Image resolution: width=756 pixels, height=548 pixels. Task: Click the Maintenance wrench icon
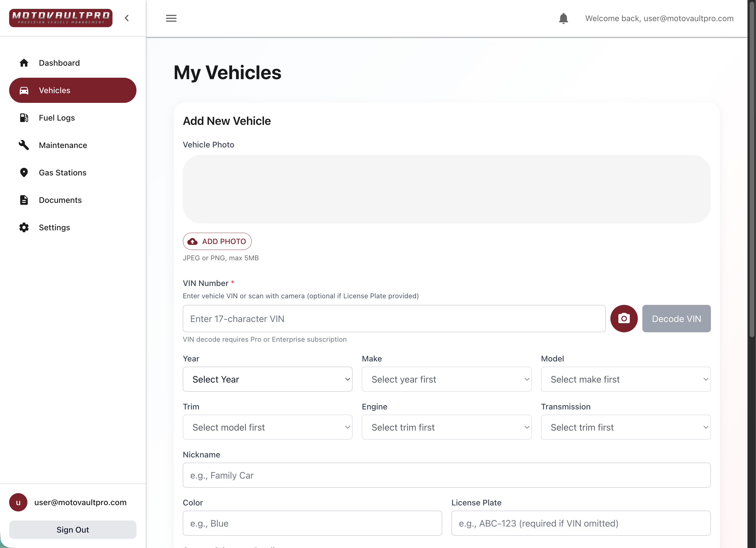tap(24, 145)
